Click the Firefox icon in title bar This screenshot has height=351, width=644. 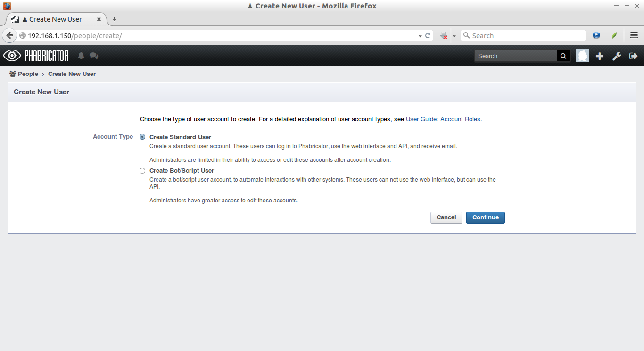click(x=7, y=6)
